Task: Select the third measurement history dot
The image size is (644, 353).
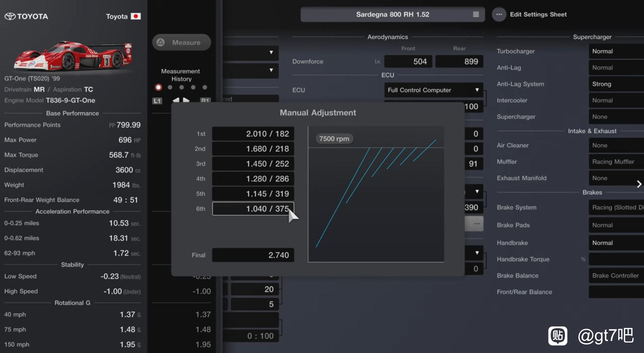Action: click(182, 87)
